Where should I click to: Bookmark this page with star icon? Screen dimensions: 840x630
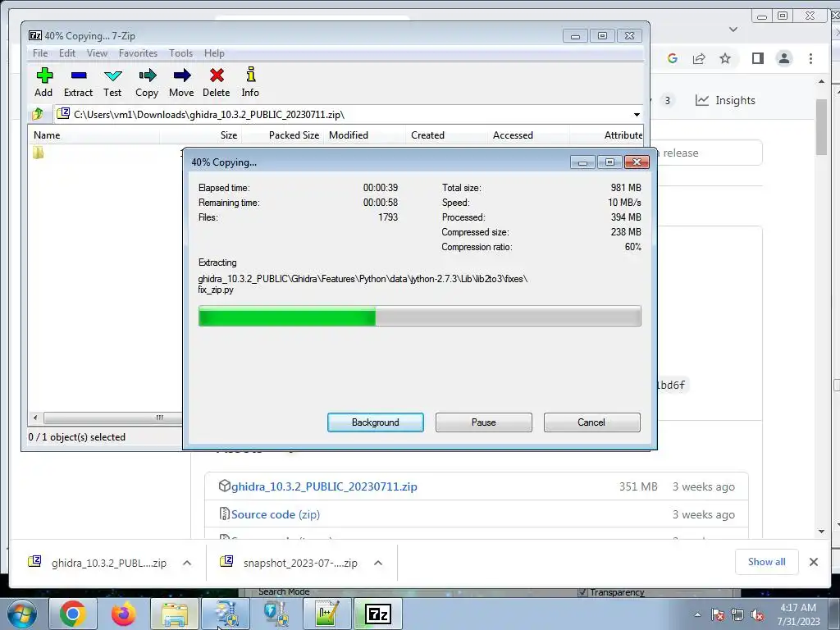(x=725, y=58)
